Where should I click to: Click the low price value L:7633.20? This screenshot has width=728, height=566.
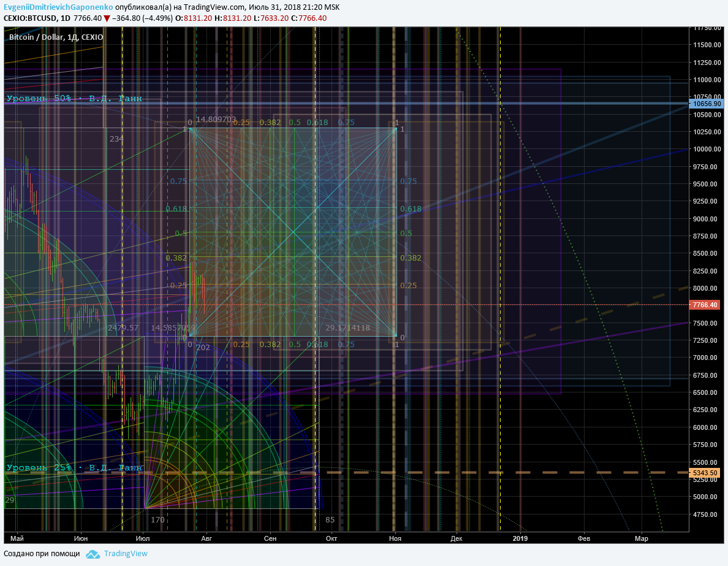pyautogui.click(x=271, y=18)
